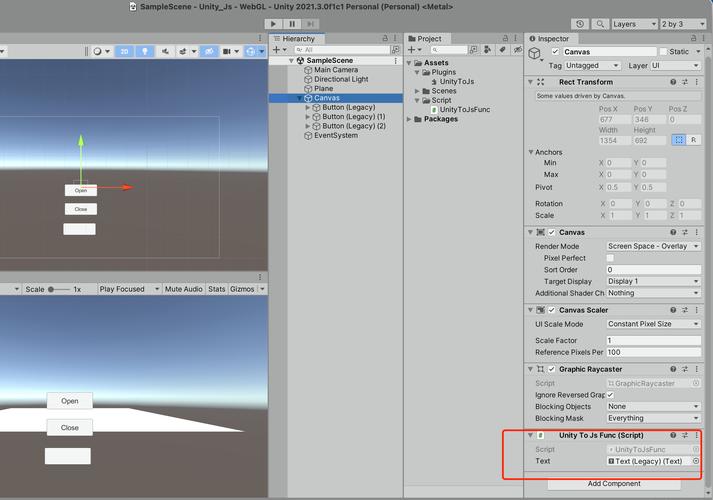
Task: Click the Hierarchy search-by-type icon
Action: pyautogui.click(x=396, y=50)
